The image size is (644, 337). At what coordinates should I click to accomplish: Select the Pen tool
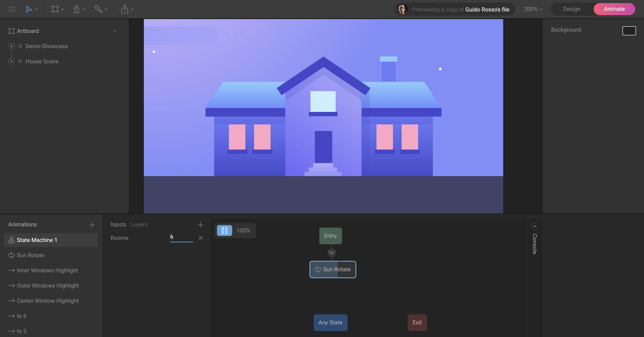tap(77, 9)
